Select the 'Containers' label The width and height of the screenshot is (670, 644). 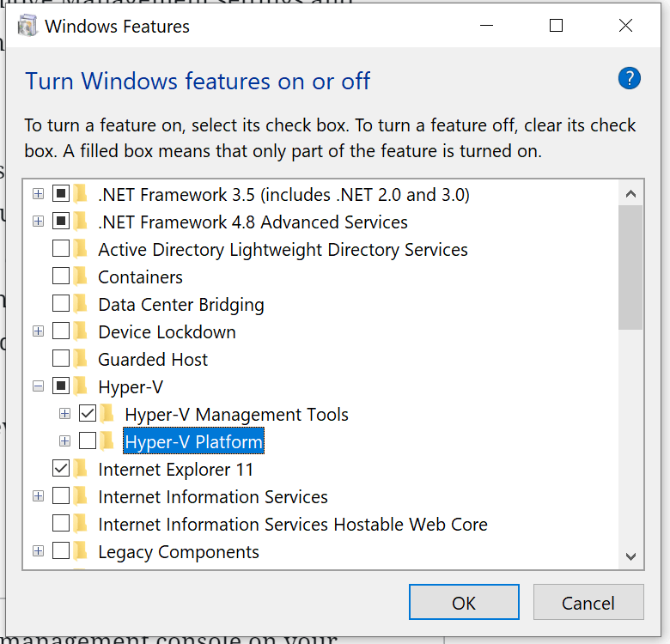pyautogui.click(x=140, y=277)
